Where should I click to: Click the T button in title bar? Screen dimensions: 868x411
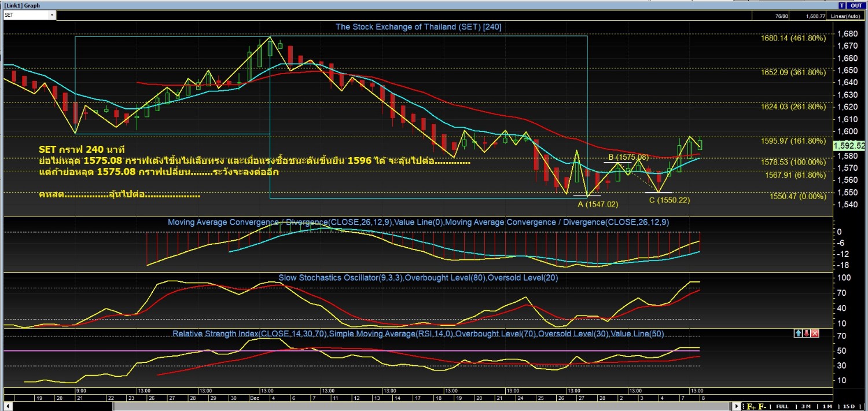pyautogui.click(x=841, y=5)
